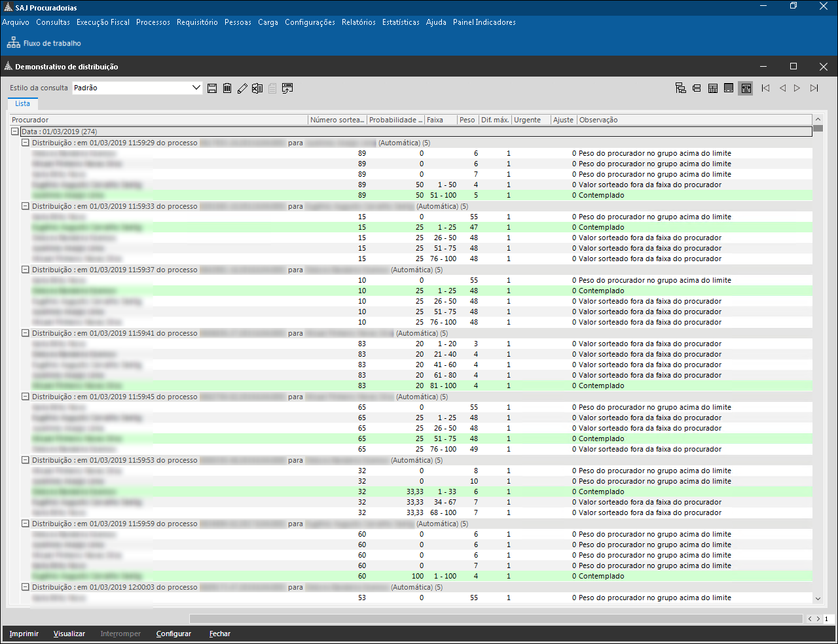Open the Execução Fiscal menu
This screenshot has width=838, height=644.
point(103,22)
